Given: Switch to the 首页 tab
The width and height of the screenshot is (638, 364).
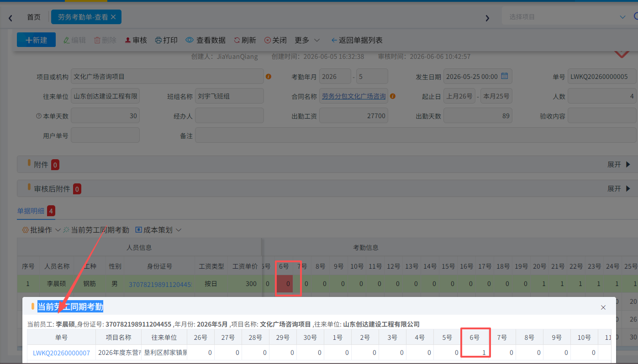Looking at the screenshot, I should point(33,17).
